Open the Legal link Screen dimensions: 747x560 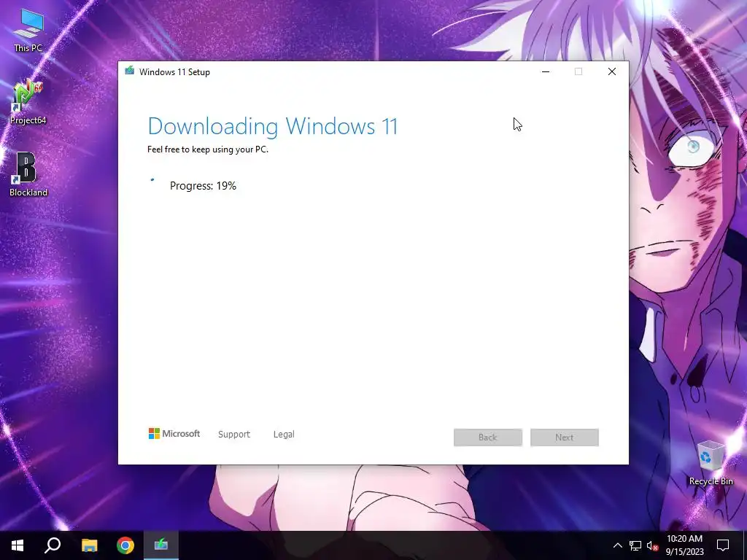pyautogui.click(x=284, y=435)
